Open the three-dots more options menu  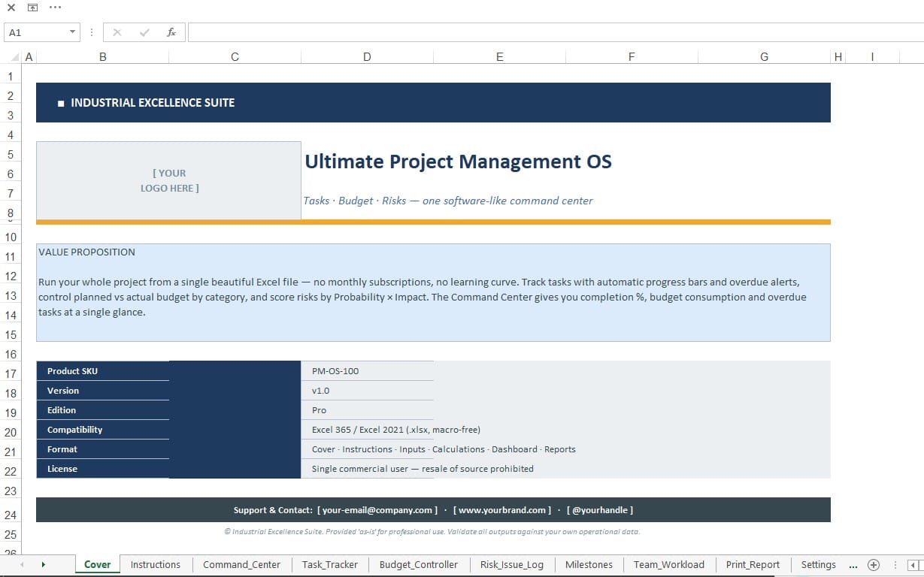(x=55, y=8)
